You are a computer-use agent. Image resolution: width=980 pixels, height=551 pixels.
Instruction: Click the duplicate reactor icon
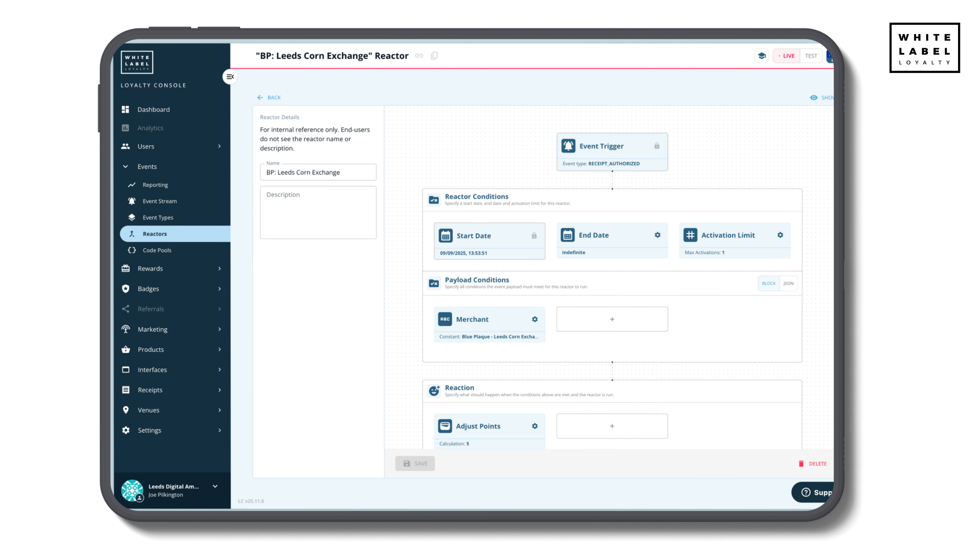point(434,56)
